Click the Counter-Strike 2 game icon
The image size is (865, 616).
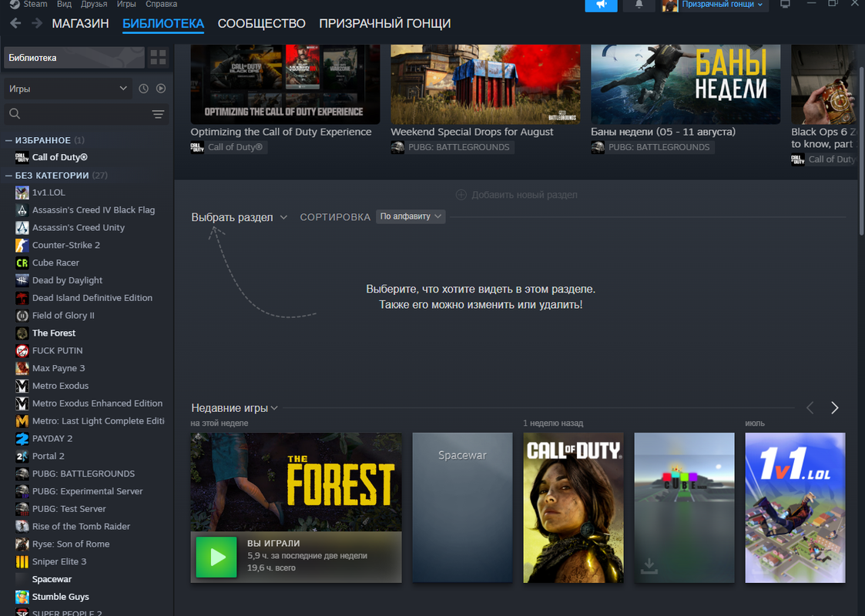(x=22, y=245)
